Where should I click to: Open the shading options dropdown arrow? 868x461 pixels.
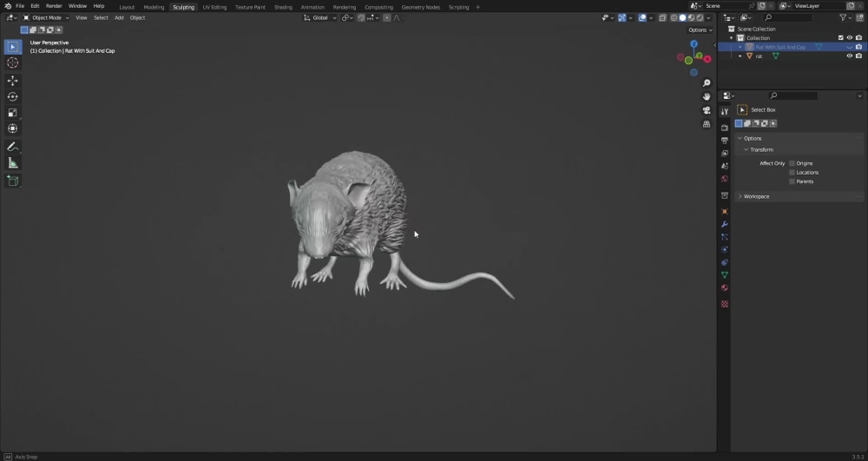click(x=710, y=17)
